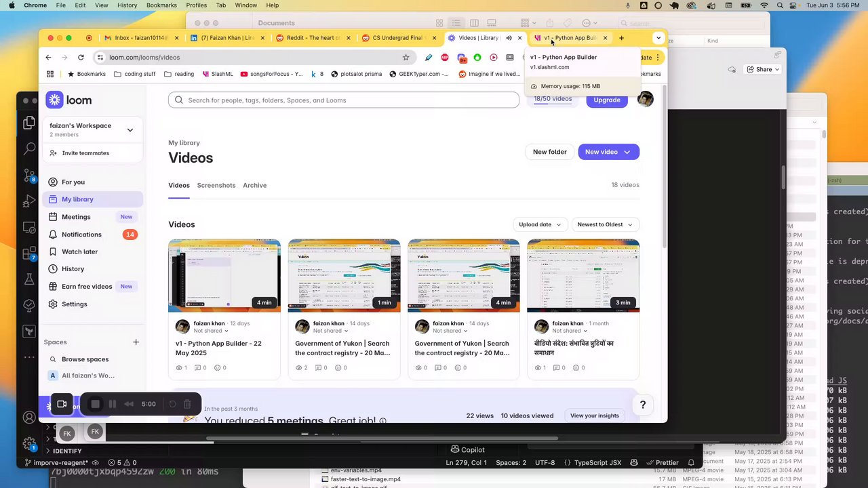Open VS Code Source Control view
868x488 pixels.
pos(28,175)
